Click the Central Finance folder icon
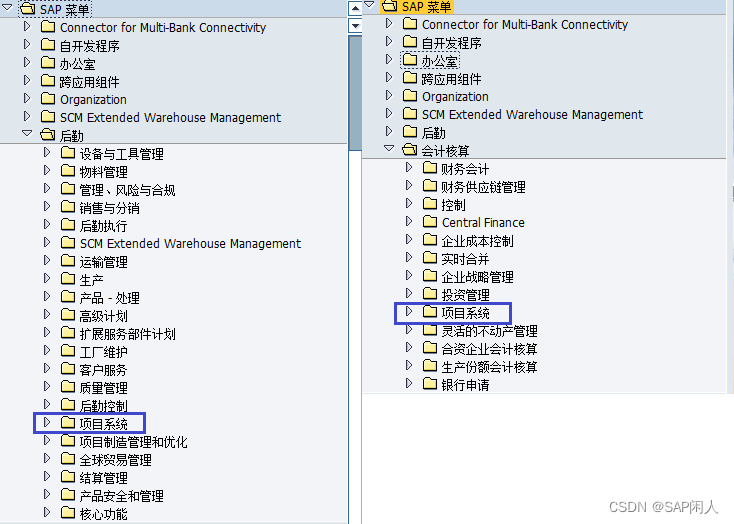Image resolution: width=734 pixels, height=524 pixels. [430, 221]
